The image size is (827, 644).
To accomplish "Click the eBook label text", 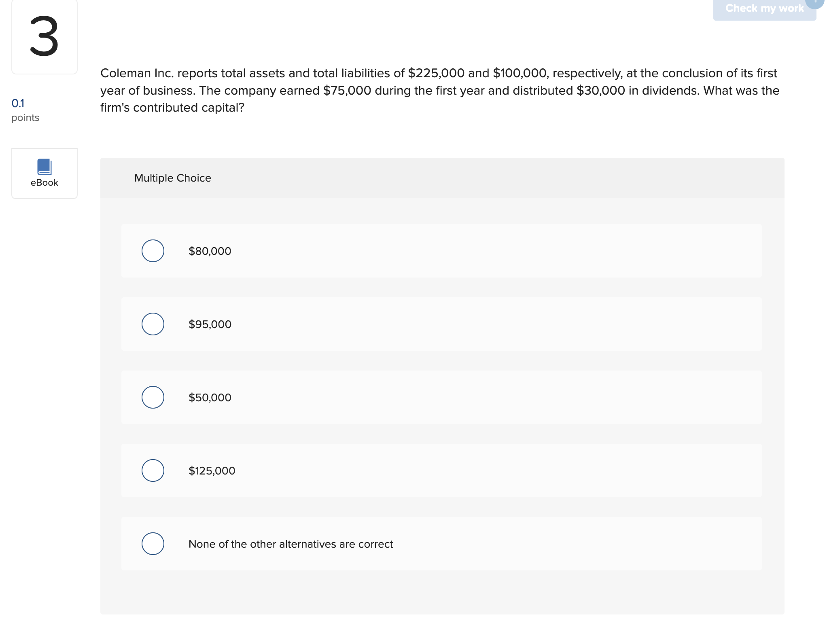I will coord(44,183).
